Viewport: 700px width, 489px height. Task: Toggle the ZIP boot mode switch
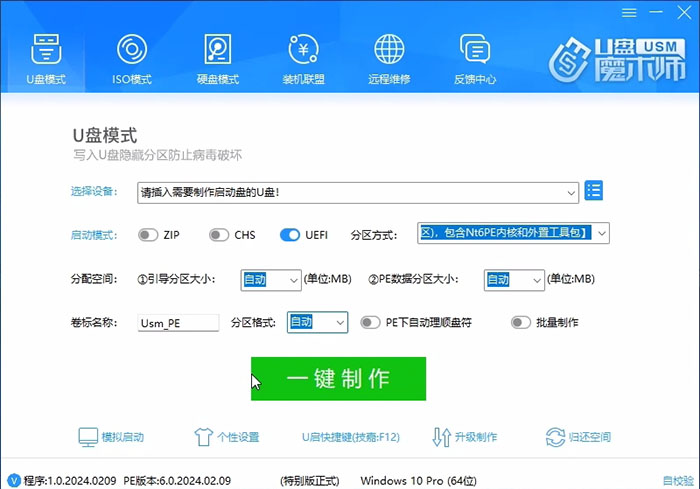click(x=148, y=235)
